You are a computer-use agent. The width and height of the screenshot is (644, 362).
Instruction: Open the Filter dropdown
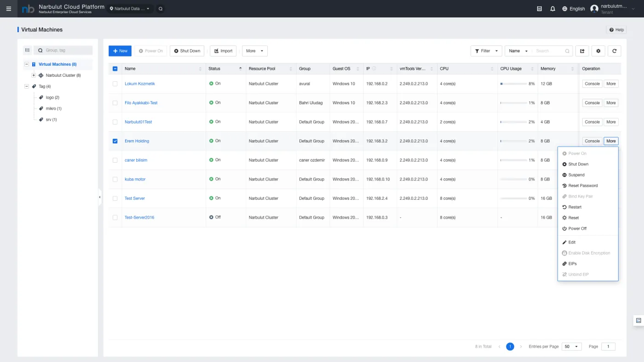tap(486, 51)
